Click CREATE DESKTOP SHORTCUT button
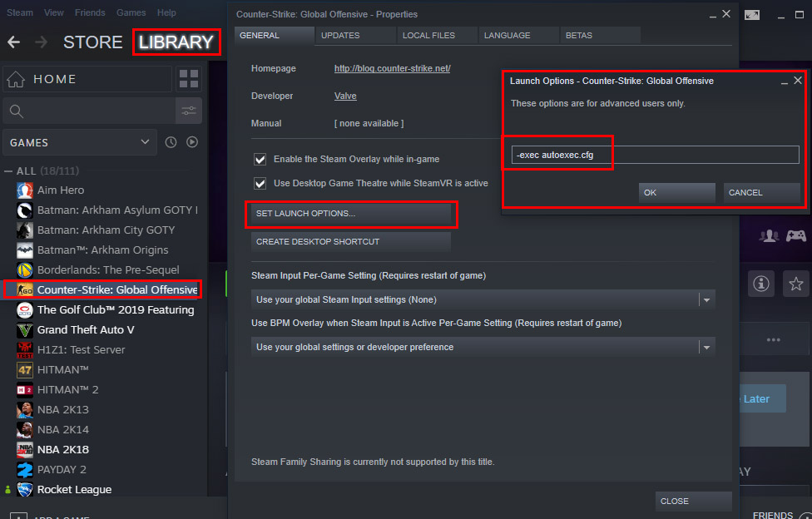 tap(350, 242)
